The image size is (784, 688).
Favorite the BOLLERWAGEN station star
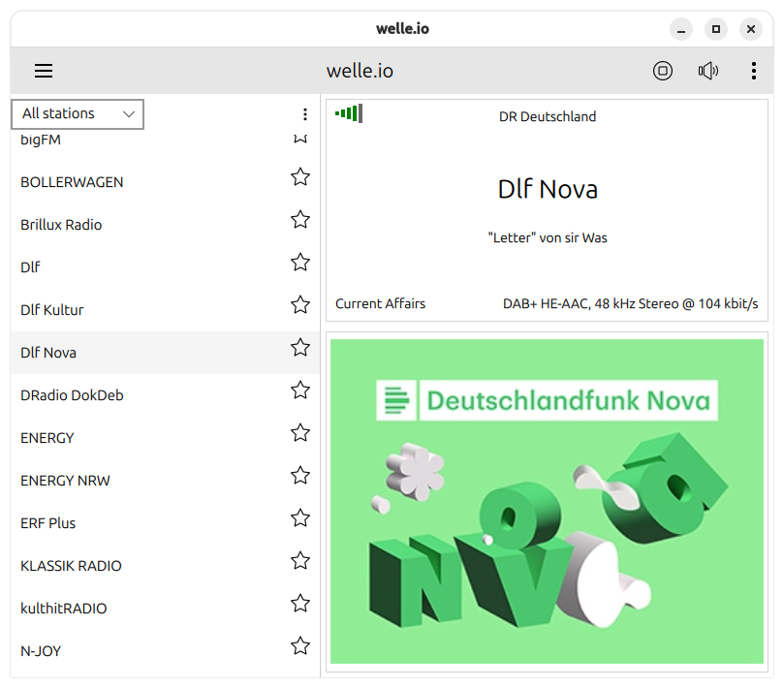pos(300,177)
